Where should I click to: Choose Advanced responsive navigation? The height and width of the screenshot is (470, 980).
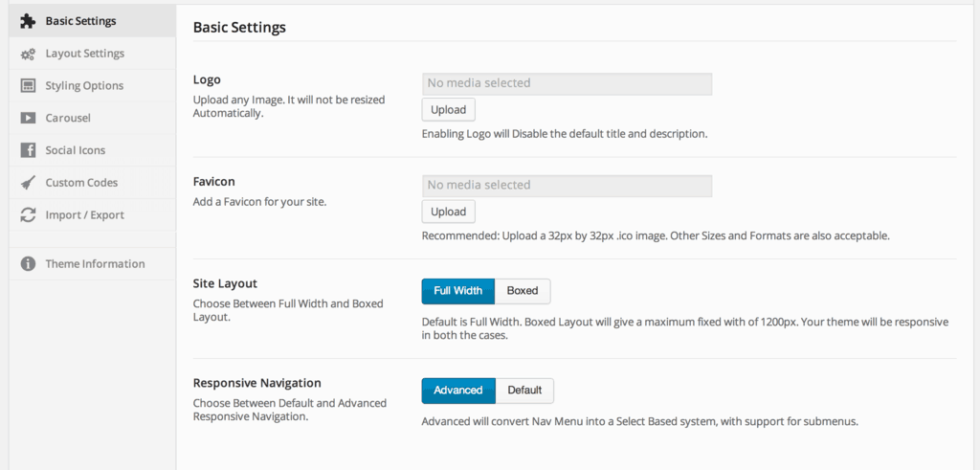click(458, 391)
